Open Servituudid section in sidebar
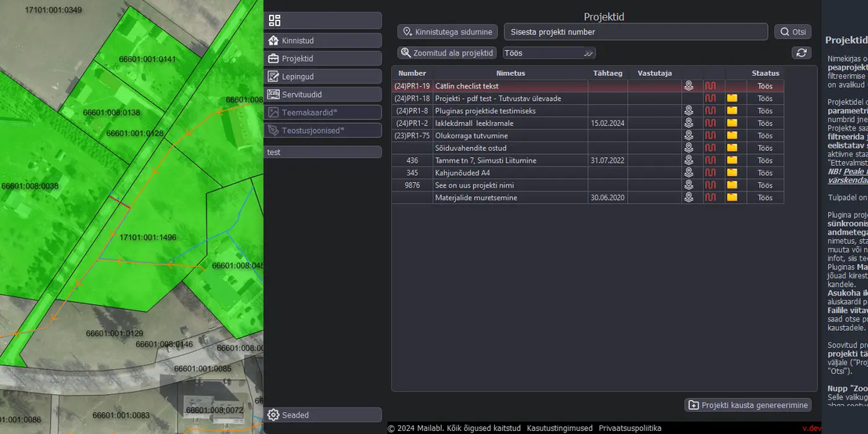Viewport: 868px width, 434px height. (x=323, y=95)
